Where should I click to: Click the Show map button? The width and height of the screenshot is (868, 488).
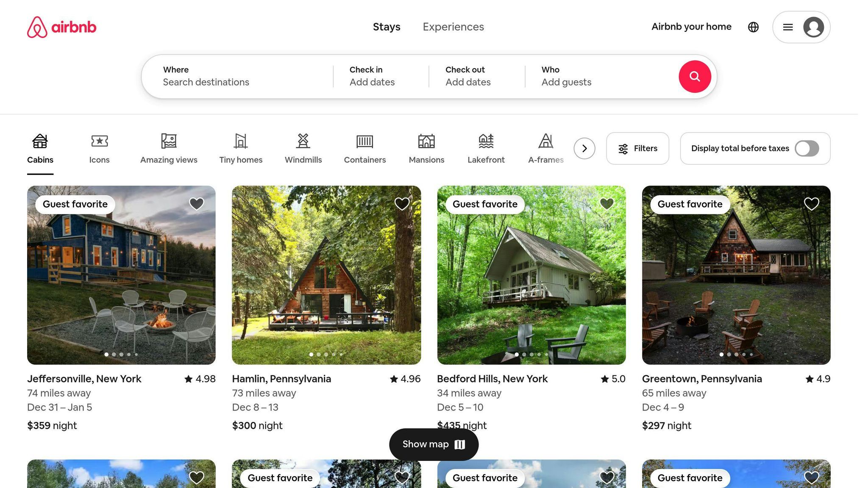(434, 444)
